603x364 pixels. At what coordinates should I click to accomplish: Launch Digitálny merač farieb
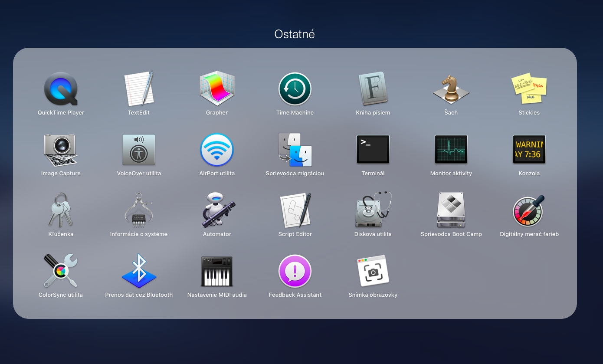pos(529,210)
